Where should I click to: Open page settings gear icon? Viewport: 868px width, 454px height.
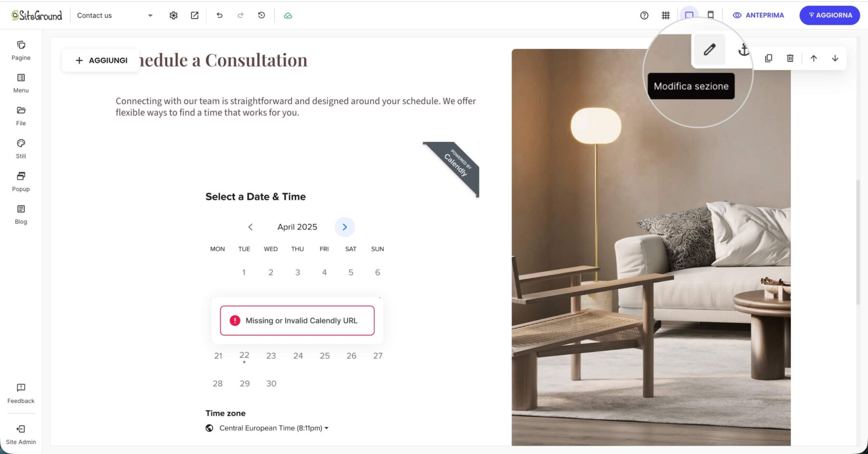tap(173, 15)
